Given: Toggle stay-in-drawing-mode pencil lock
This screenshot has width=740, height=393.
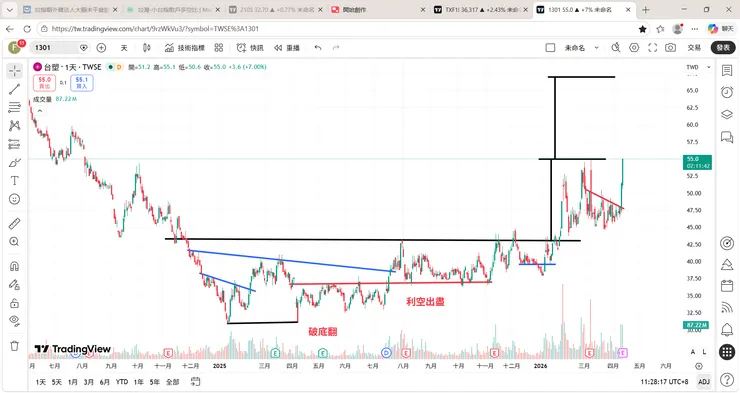Looking at the screenshot, I should (x=15, y=284).
